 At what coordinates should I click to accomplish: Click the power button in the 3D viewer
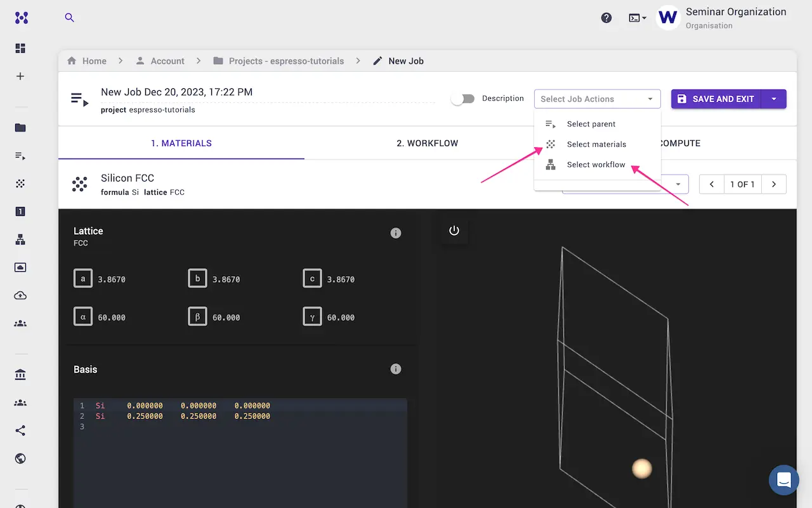454,231
